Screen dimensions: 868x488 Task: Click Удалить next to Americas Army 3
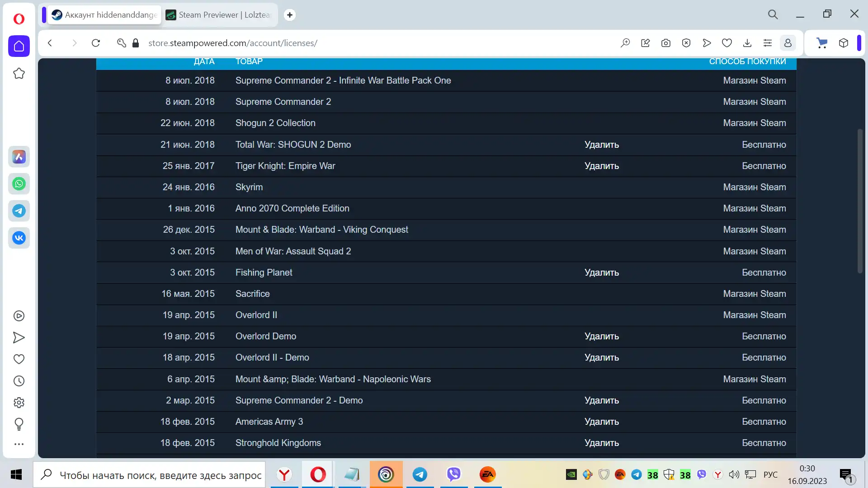pos(602,422)
